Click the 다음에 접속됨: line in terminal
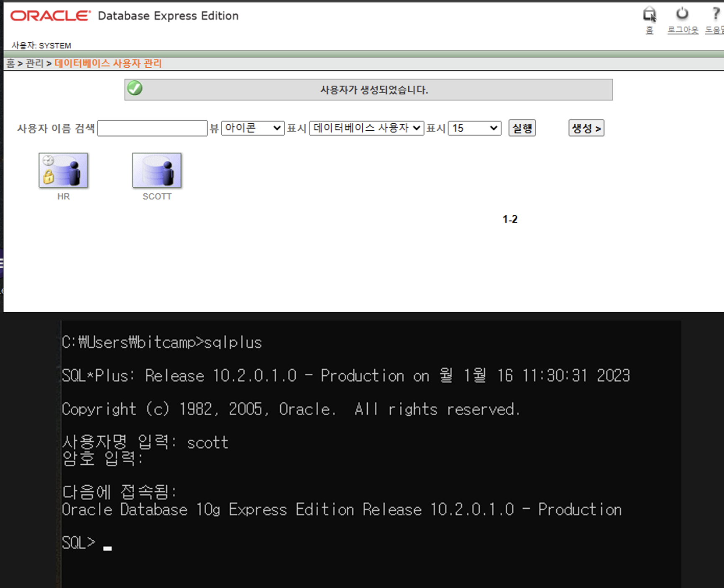 tap(120, 492)
